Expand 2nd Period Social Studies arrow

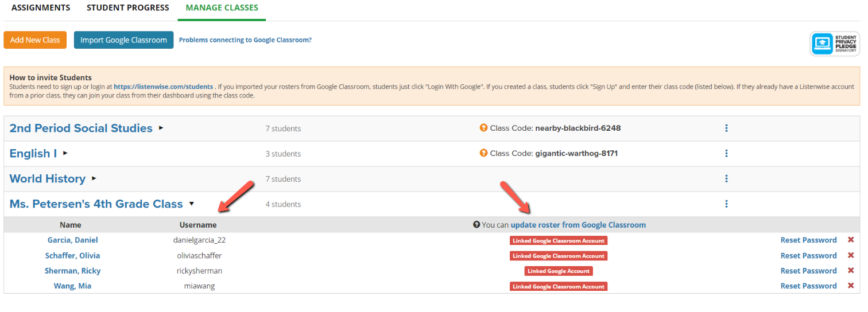tap(161, 128)
